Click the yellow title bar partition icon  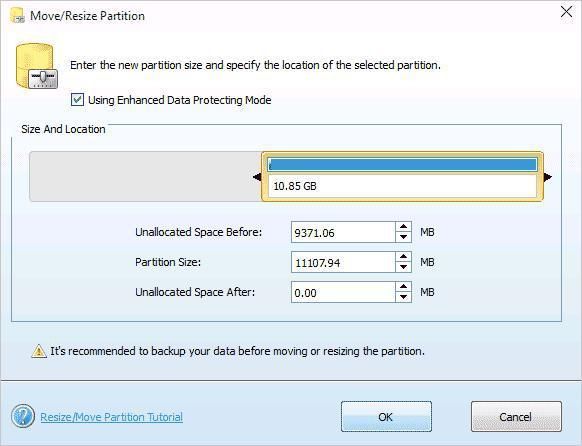tap(17, 15)
